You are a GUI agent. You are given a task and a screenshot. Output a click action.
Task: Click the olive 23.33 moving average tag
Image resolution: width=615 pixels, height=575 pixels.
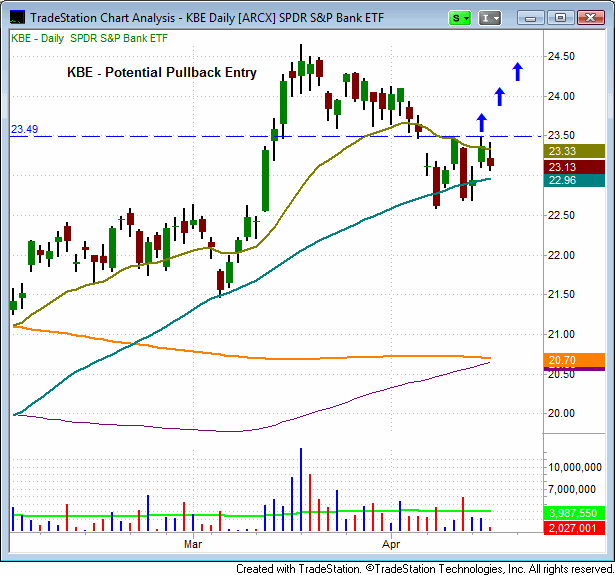coord(574,151)
